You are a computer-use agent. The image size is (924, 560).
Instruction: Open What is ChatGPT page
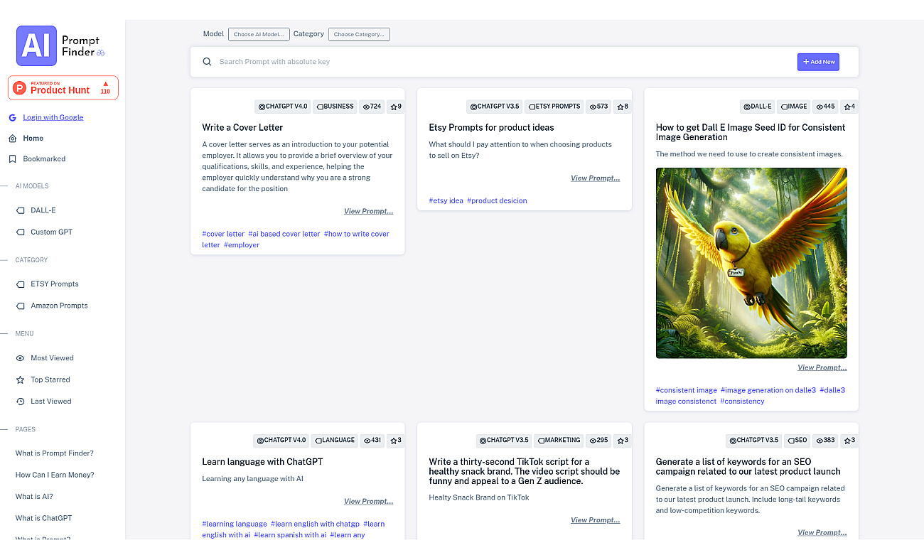click(43, 518)
